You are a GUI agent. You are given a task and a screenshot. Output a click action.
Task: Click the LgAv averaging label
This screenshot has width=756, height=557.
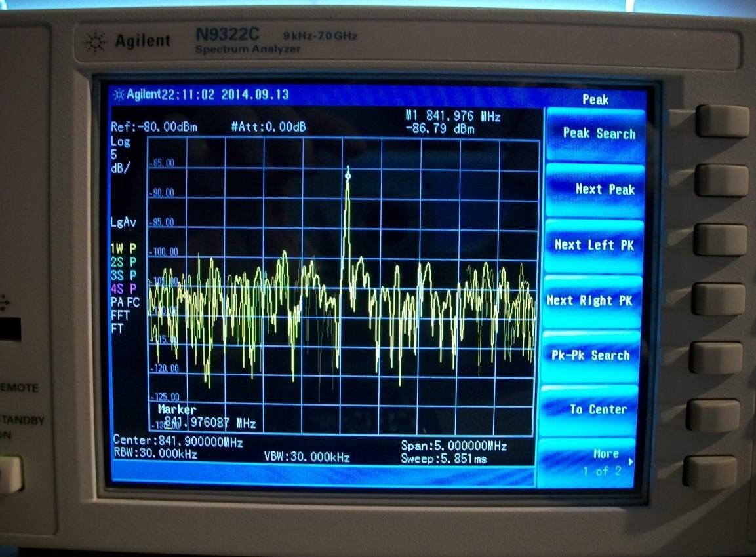pos(123,223)
